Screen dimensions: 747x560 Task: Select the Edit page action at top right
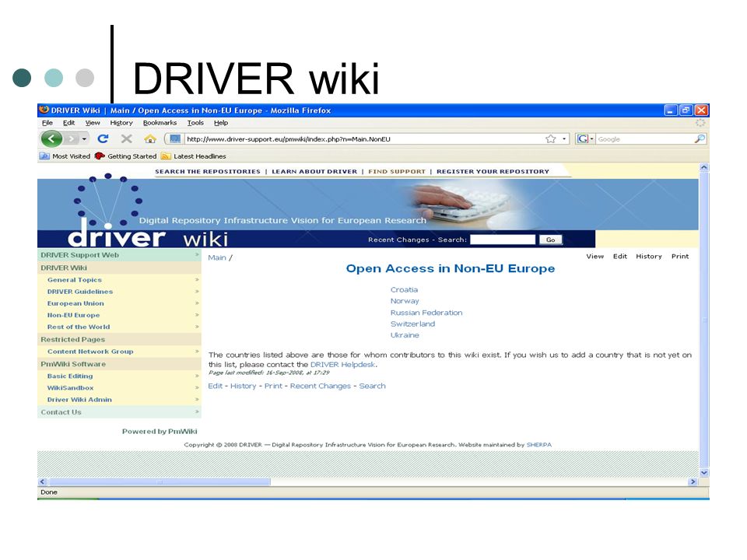click(620, 256)
